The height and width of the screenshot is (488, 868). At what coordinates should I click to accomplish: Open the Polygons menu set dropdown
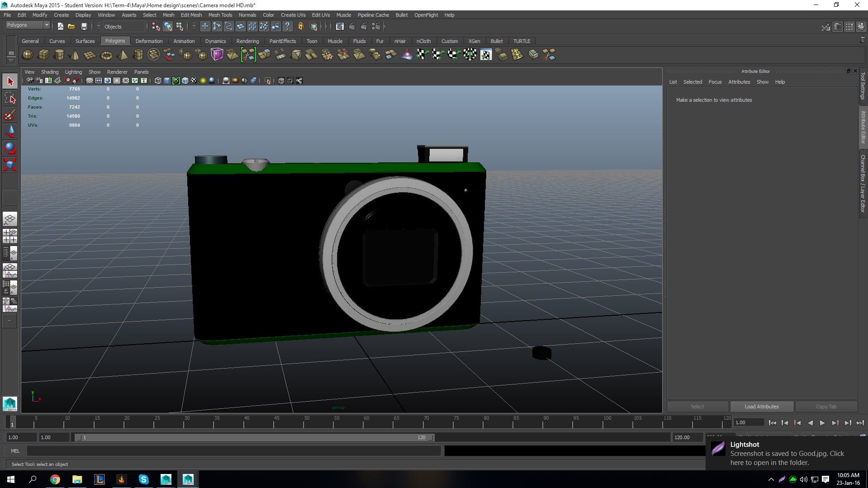click(28, 25)
